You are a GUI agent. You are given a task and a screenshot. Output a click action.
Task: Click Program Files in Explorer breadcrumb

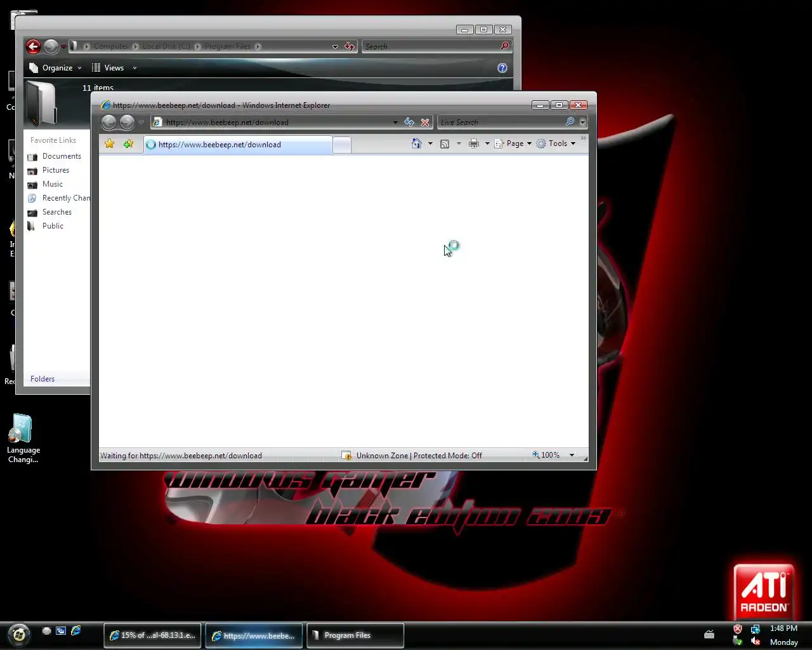coord(228,46)
